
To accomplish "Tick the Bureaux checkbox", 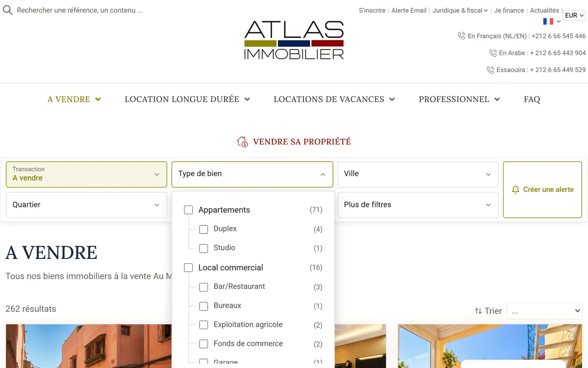I will pos(204,306).
